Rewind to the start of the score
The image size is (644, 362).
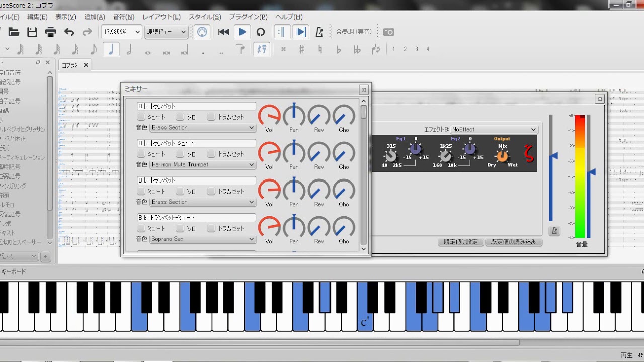[x=224, y=32]
